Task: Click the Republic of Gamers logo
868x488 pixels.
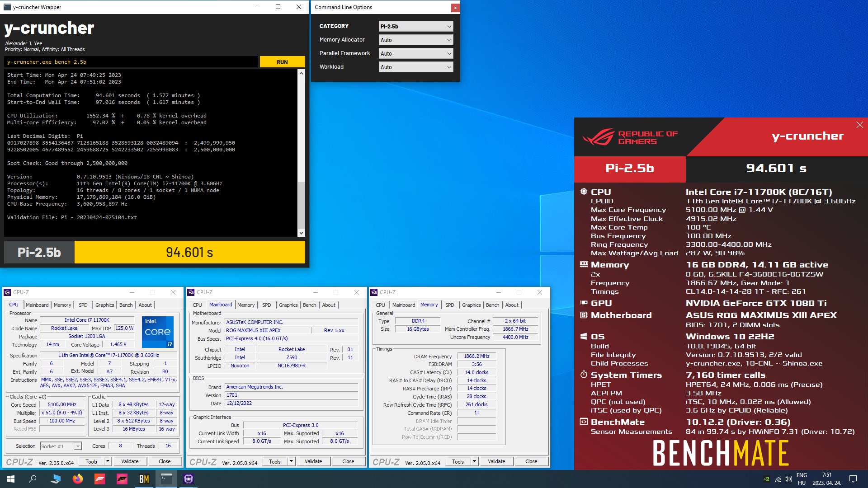Action: [630, 137]
